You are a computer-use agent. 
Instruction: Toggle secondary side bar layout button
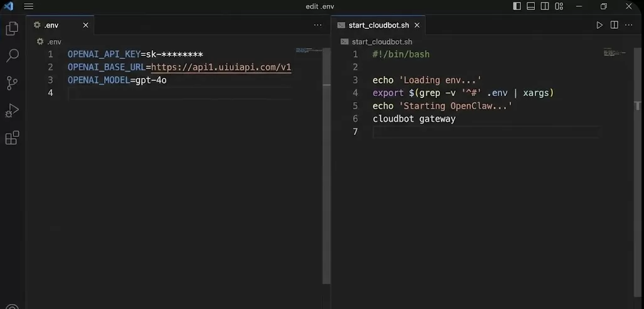coord(545,6)
